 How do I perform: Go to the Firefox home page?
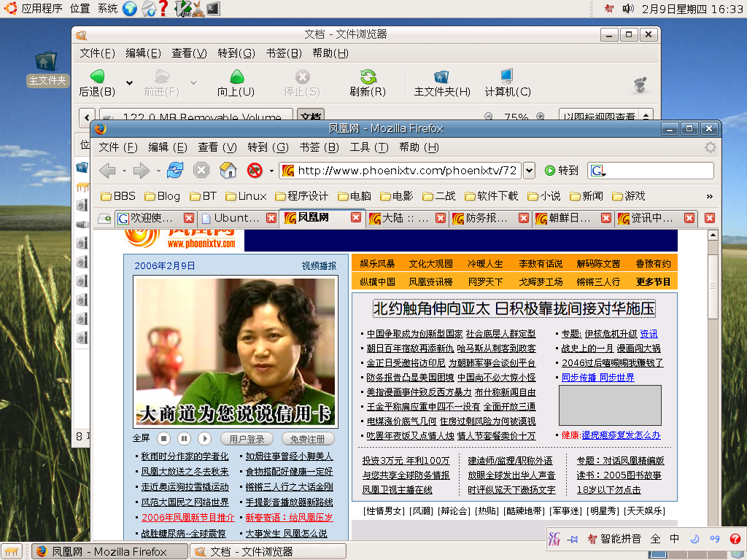pyautogui.click(x=228, y=171)
